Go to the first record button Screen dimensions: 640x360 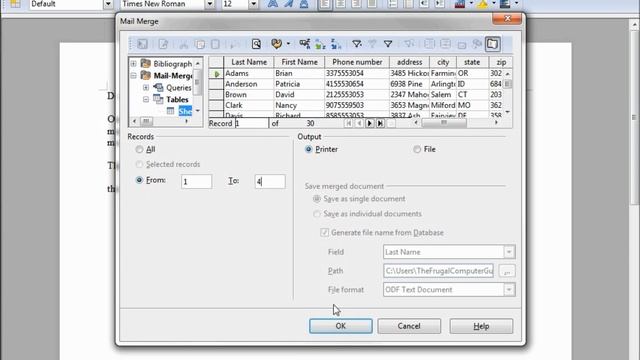tap(349, 123)
